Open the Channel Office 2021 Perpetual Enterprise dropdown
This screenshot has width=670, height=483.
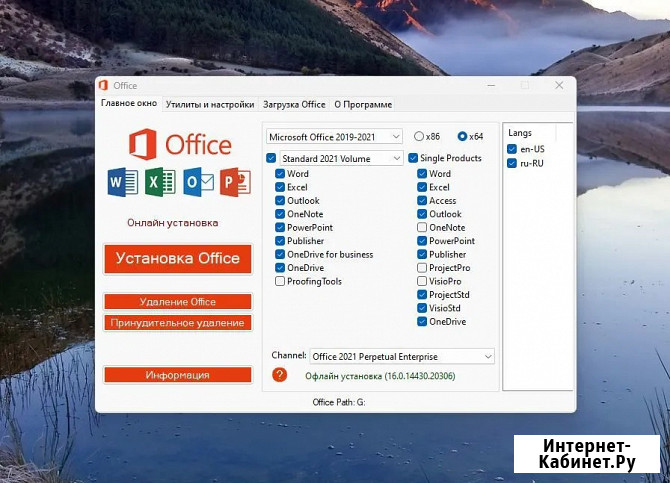click(x=402, y=356)
